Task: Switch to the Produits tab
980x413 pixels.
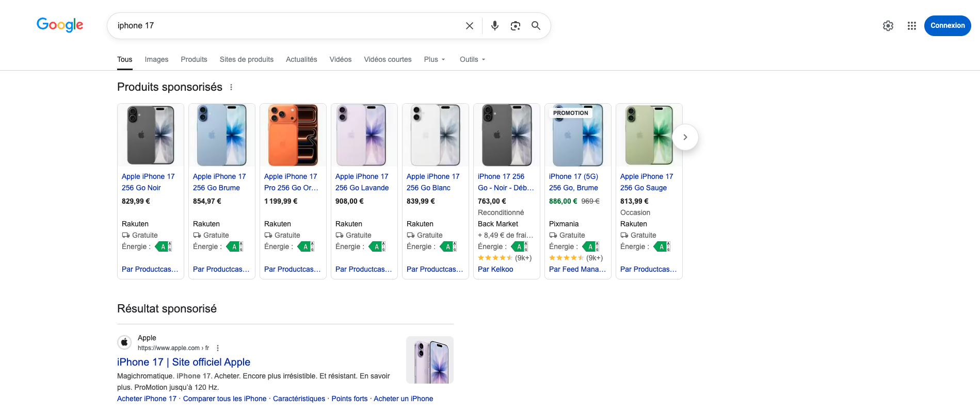Action: [194, 59]
